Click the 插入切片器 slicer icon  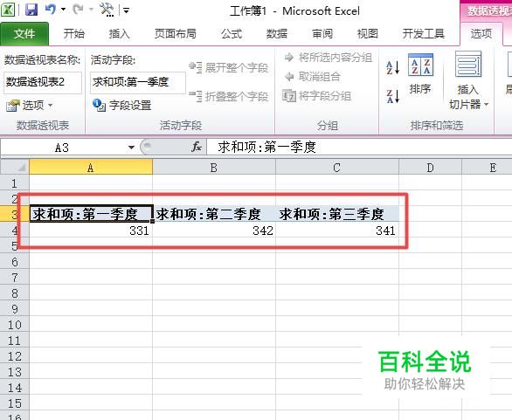pos(468,64)
